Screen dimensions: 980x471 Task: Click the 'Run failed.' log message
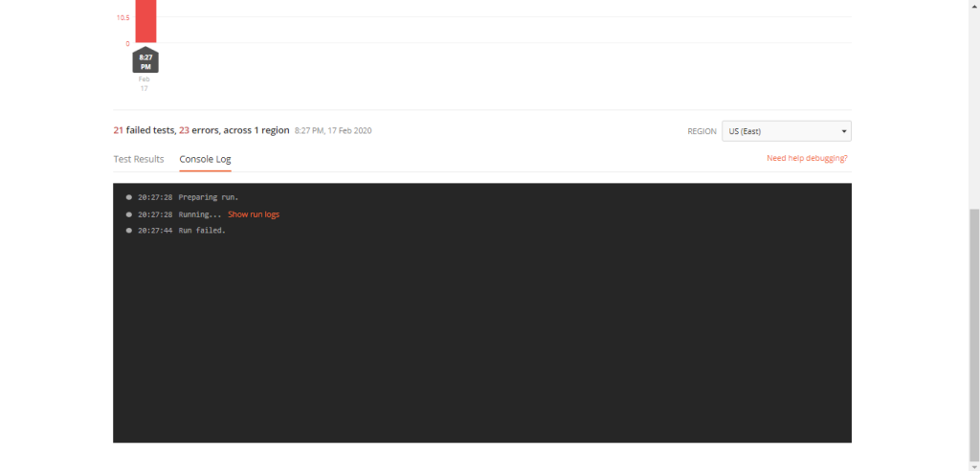202,231
